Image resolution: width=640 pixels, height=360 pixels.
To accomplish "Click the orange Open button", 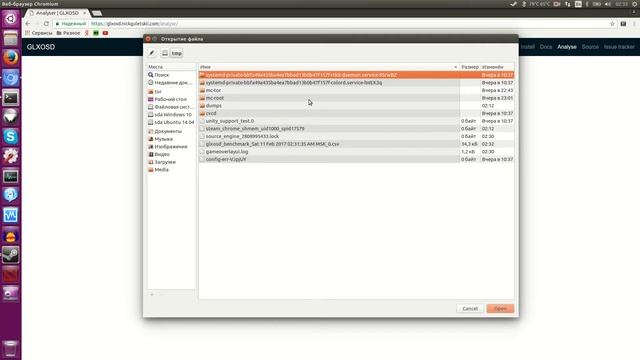I will click(x=500, y=309).
